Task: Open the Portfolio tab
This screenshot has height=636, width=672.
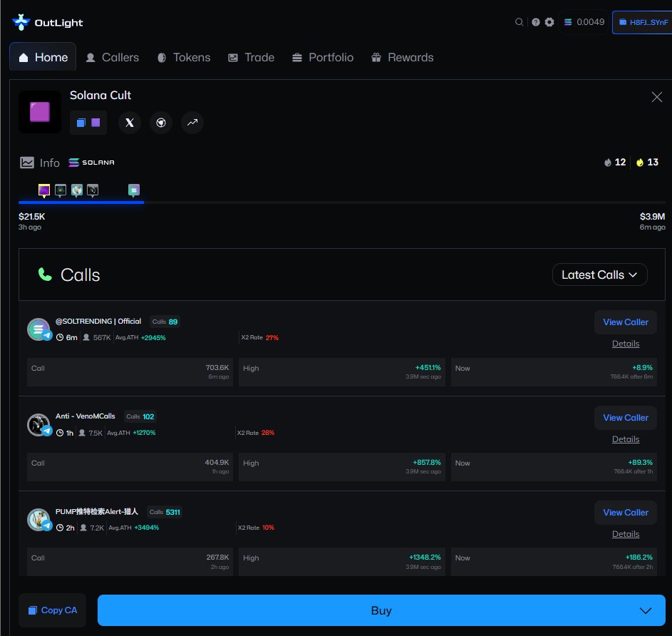Action: [x=323, y=57]
